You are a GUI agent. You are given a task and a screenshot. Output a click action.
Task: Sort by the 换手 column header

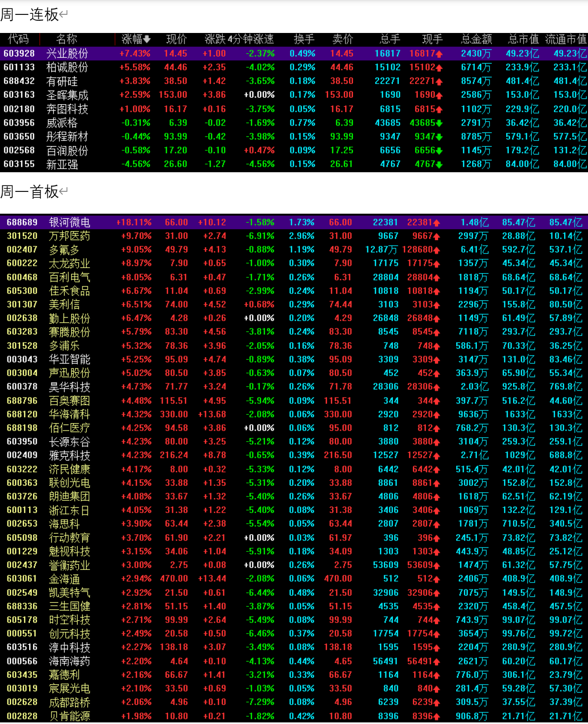pos(304,39)
